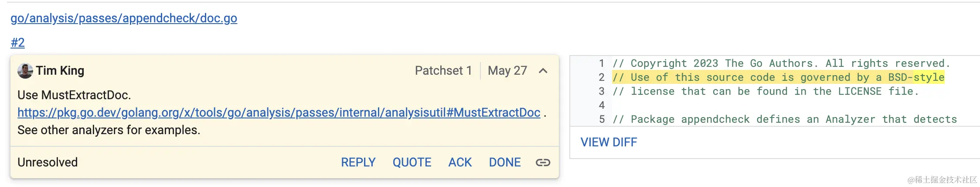Click the Tim King author name

(x=60, y=71)
